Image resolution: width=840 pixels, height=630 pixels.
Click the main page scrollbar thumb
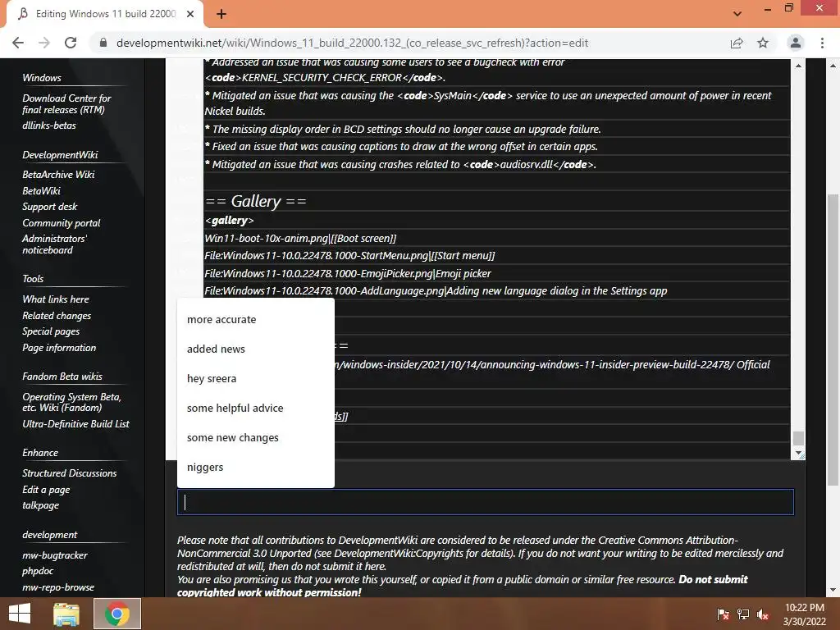pyautogui.click(x=833, y=339)
